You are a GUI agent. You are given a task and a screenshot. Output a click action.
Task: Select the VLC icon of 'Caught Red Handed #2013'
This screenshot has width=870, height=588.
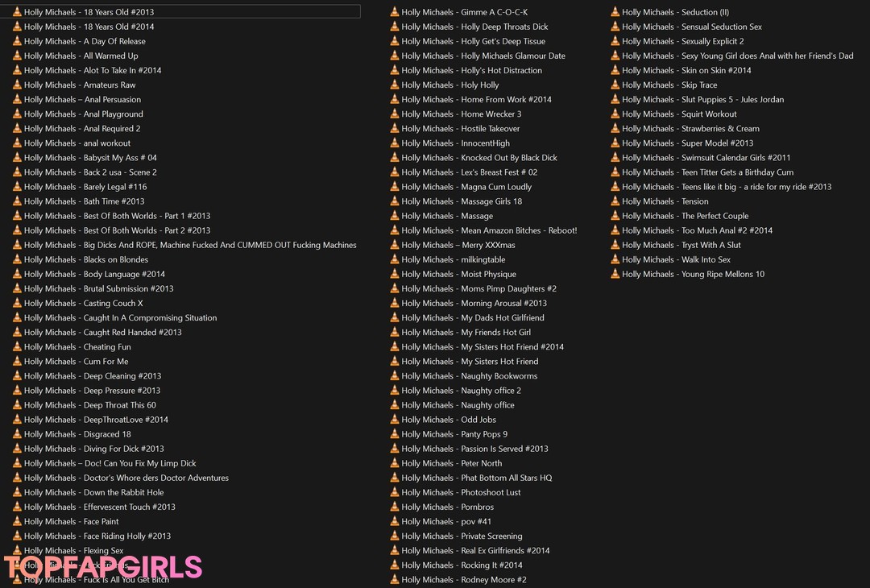click(x=17, y=332)
